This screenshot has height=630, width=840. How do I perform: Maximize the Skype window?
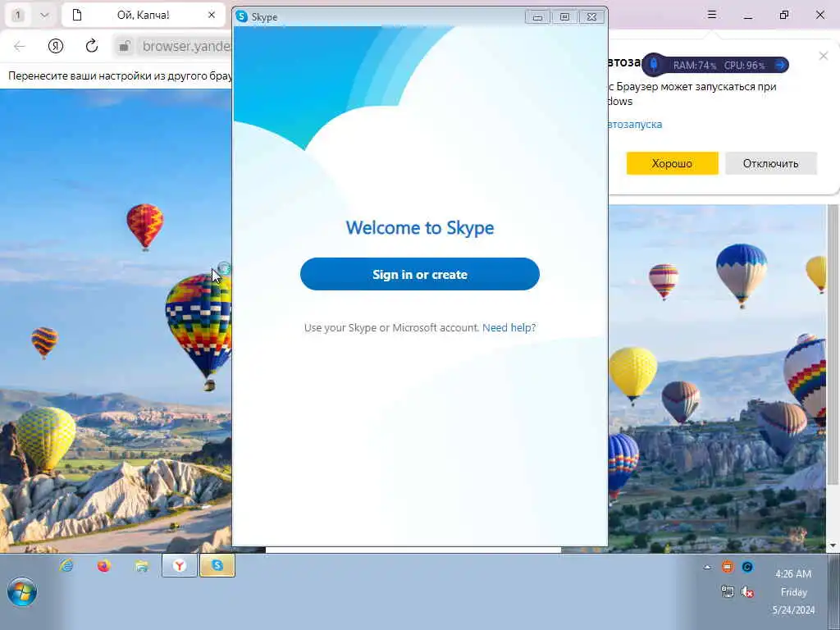(564, 17)
